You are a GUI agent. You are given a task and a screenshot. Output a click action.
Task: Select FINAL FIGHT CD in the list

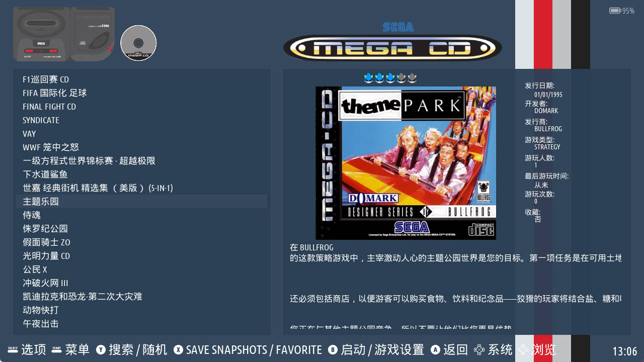click(141, 107)
